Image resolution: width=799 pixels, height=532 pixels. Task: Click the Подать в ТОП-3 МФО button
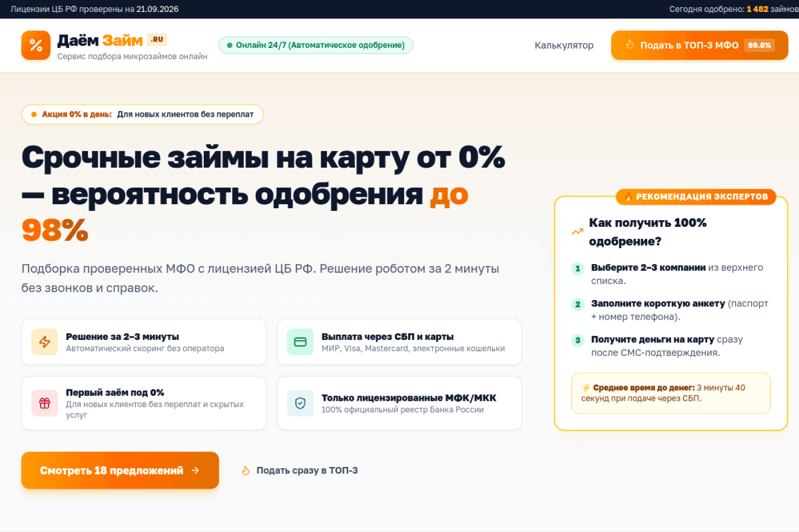click(x=700, y=45)
